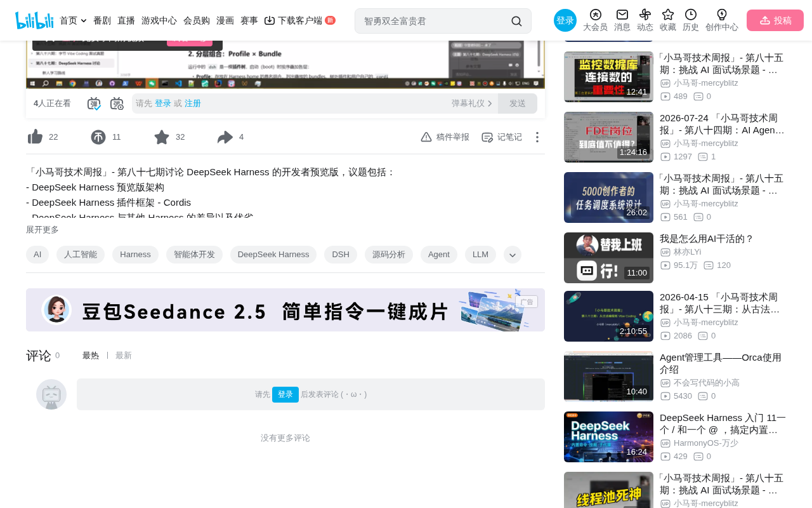812x508 pixels.
Task: Select the 人工智能 tag
Action: click(x=81, y=255)
